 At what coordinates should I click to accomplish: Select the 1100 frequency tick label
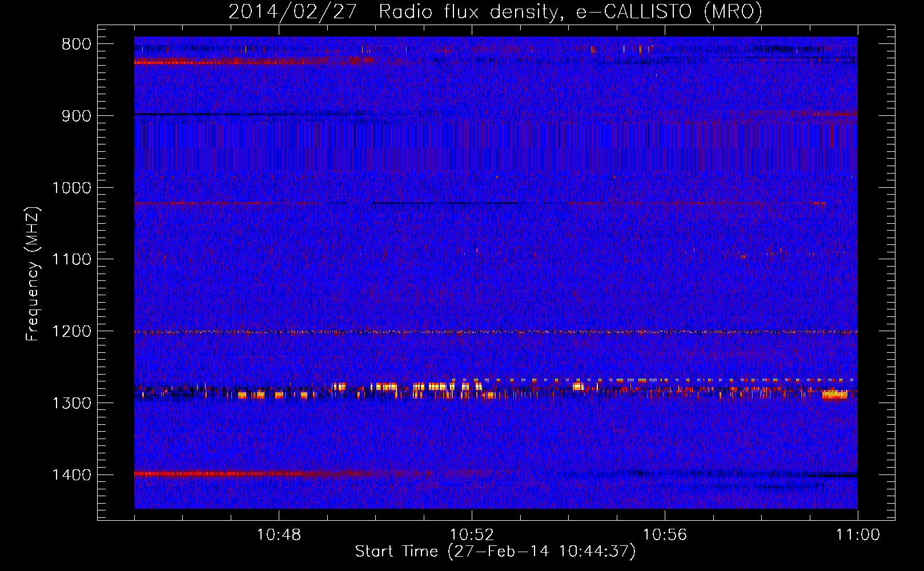(71, 260)
